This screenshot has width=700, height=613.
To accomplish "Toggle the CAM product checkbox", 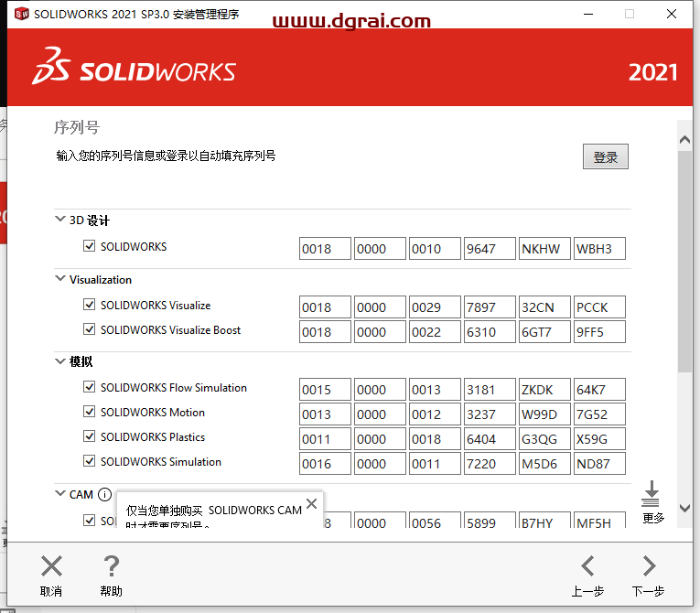I will coord(90,520).
